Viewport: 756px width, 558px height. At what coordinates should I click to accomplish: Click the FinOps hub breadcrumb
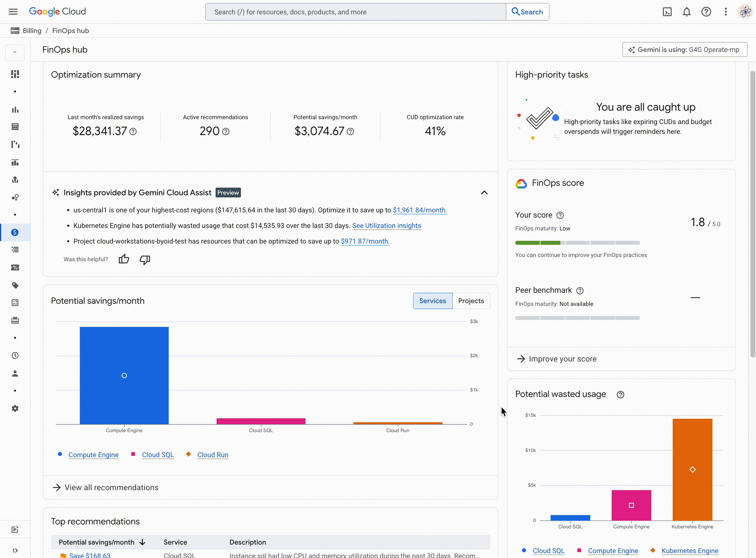click(x=71, y=31)
